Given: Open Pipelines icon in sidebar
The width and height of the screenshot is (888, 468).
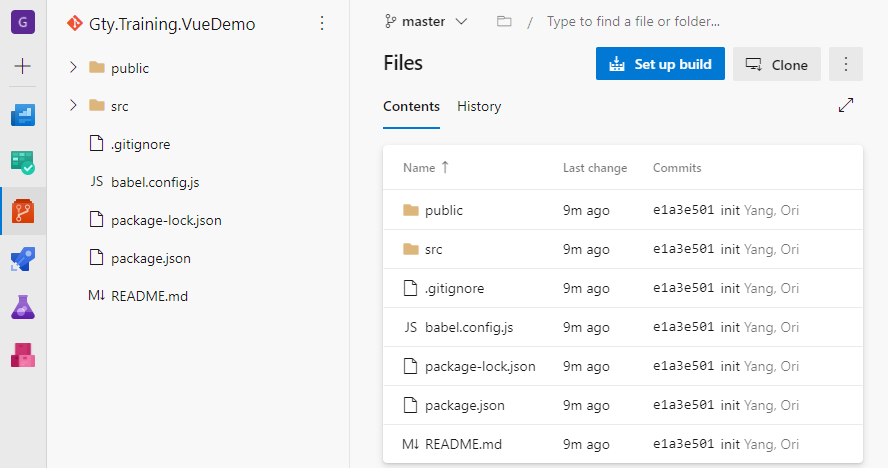Looking at the screenshot, I should (23, 259).
